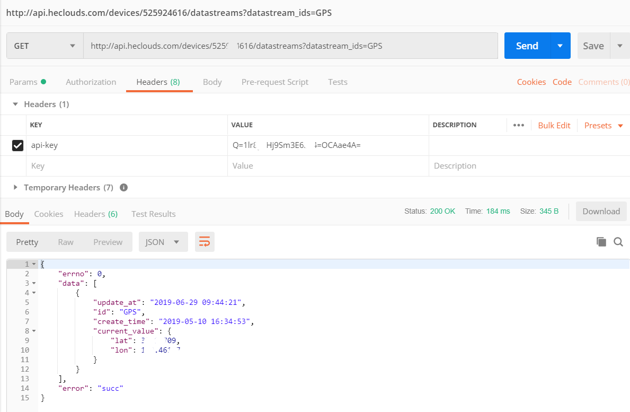Toggle the wrap lines icon
The height and width of the screenshot is (412, 630).
click(x=205, y=242)
